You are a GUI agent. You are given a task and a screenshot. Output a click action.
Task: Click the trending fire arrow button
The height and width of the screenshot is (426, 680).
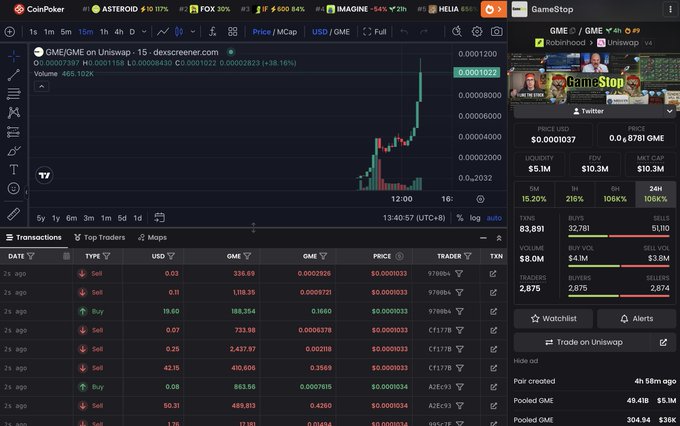pyautogui.click(x=494, y=9)
